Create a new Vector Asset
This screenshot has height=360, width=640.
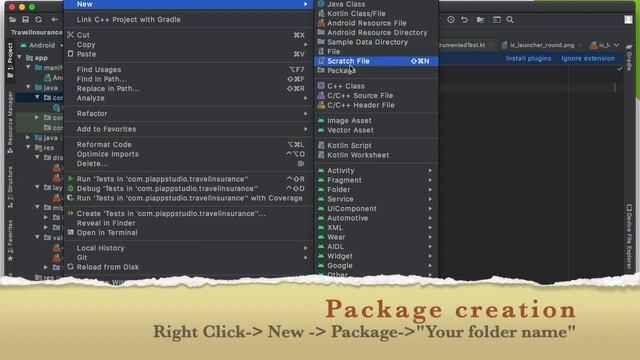coord(376,130)
